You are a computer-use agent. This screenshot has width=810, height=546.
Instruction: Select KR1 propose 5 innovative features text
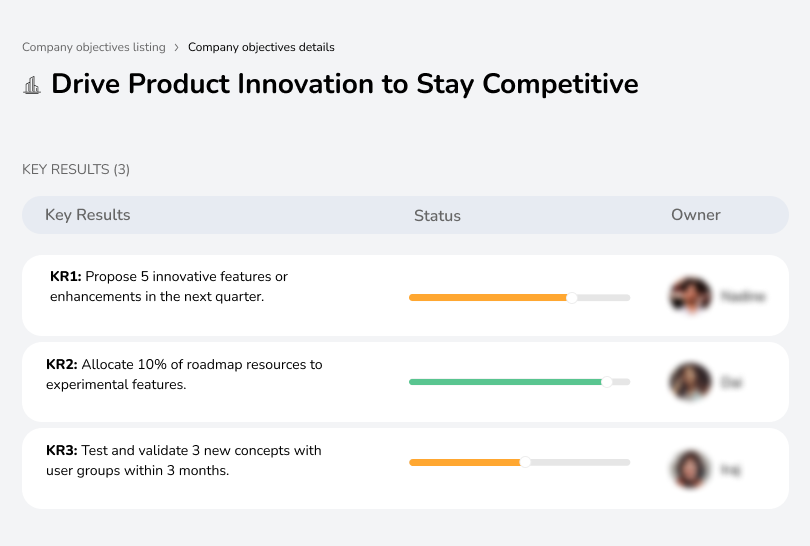[169, 286]
